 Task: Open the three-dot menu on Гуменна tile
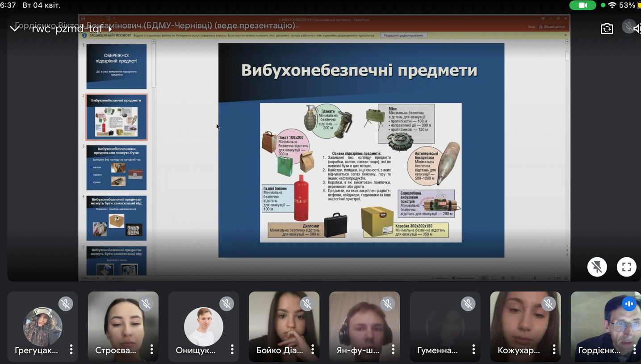(x=473, y=349)
